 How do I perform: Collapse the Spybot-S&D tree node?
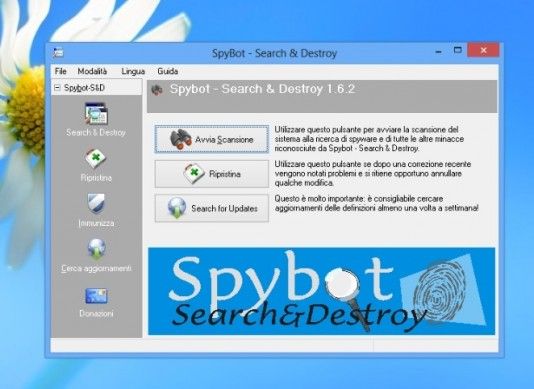pyautogui.click(x=57, y=88)
